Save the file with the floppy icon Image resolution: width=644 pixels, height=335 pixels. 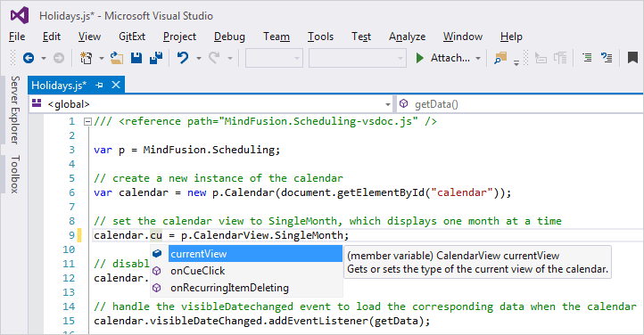pyautogui.click(x=136, y=58)
